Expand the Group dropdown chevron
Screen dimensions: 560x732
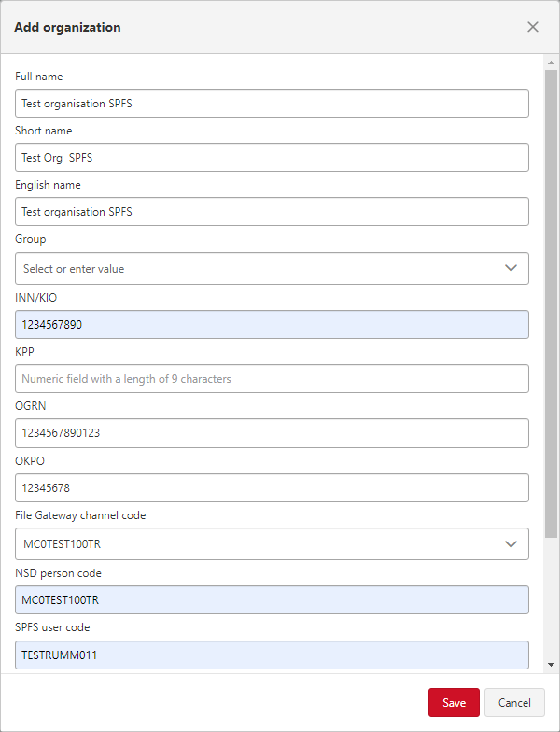click(x=511, y=268)
